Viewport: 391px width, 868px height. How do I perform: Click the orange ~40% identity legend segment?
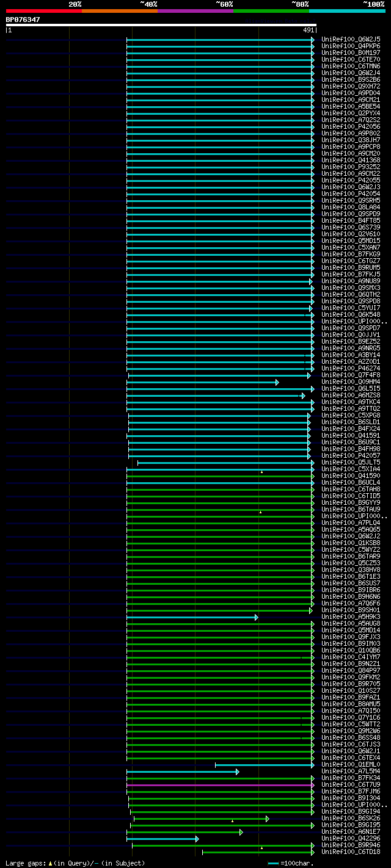[x=119, y=11]
